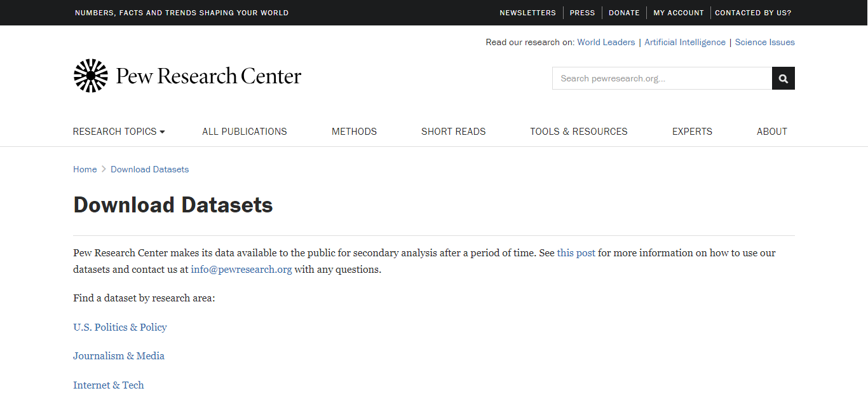Click the magnifying glass search button
This screenshot has width=868, height=400.
pos(783,78)
